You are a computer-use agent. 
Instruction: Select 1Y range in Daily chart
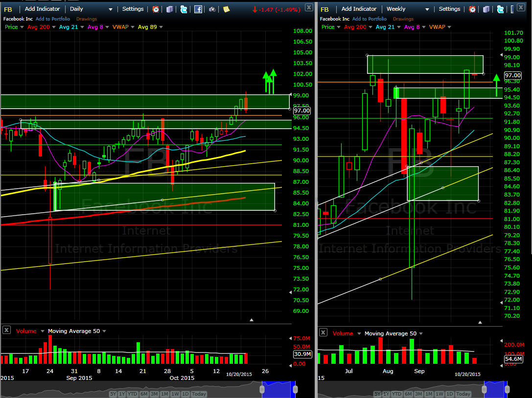click(x=122, y=394)
